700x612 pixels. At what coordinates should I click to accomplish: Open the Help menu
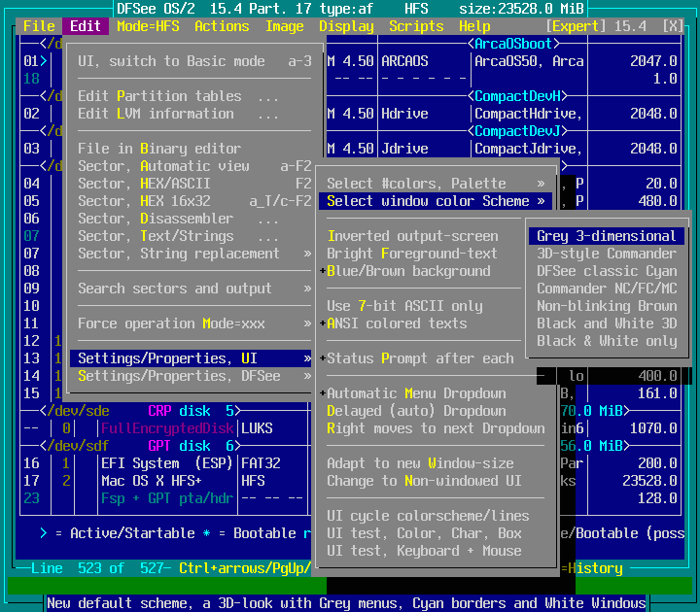pos(474,26)
